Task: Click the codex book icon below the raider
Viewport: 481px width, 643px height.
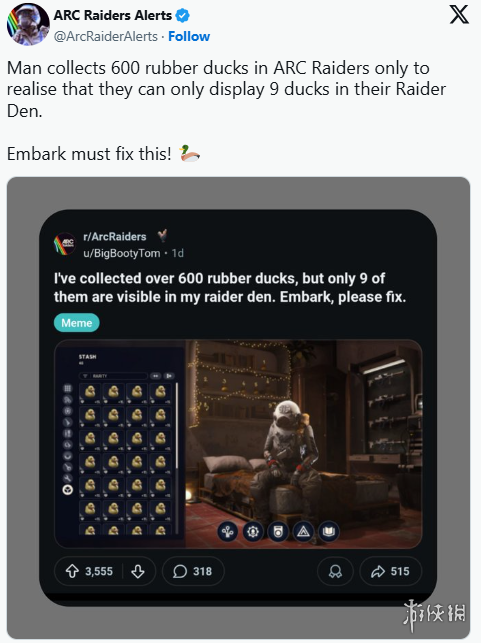Action: (x=329, y=532)
